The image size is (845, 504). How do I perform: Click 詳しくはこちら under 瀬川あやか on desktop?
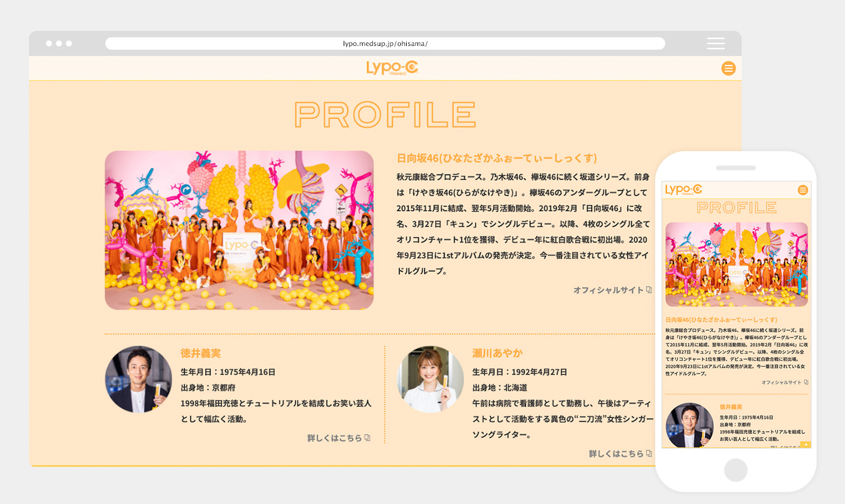[x=621, y=454]
